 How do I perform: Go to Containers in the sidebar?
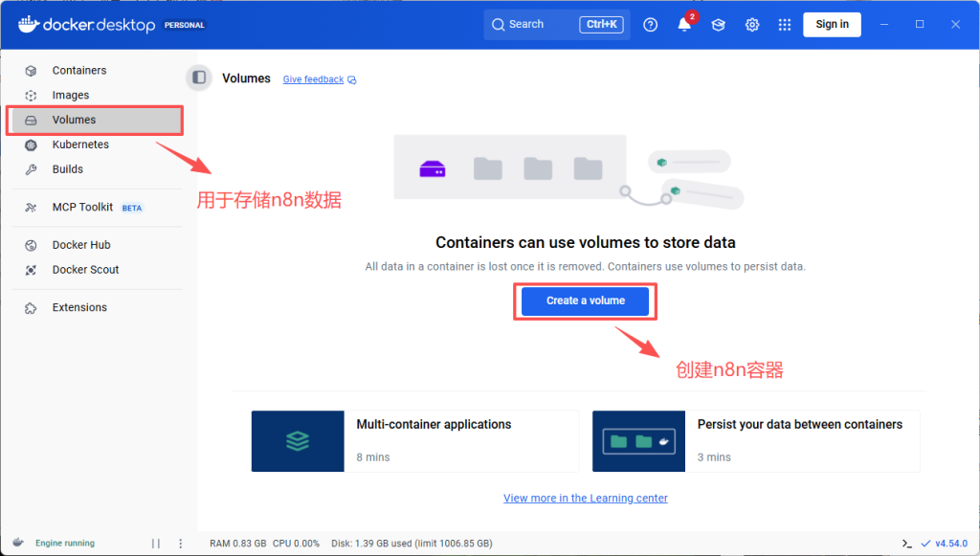[79, 71]
